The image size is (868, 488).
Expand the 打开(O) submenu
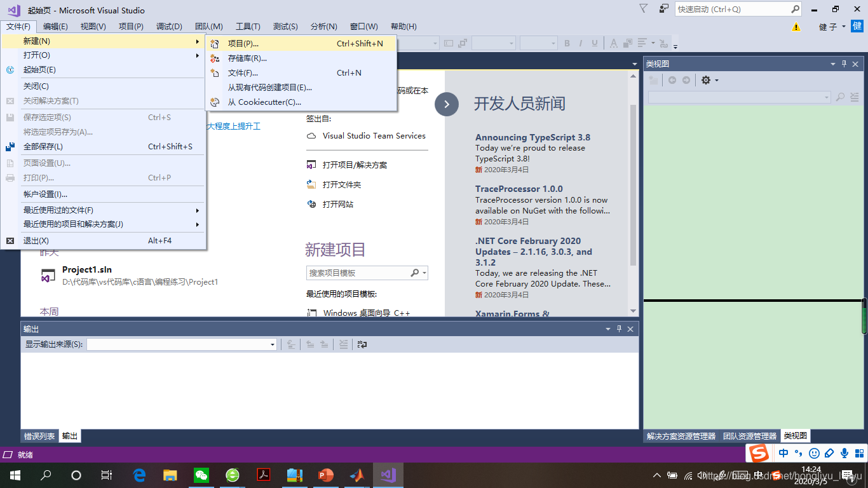click(103, 55)
